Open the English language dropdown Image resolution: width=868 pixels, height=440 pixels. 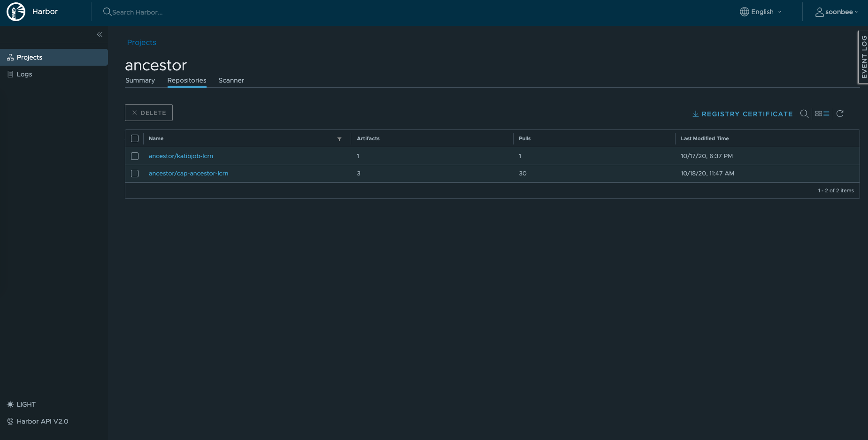coord(761,12)
